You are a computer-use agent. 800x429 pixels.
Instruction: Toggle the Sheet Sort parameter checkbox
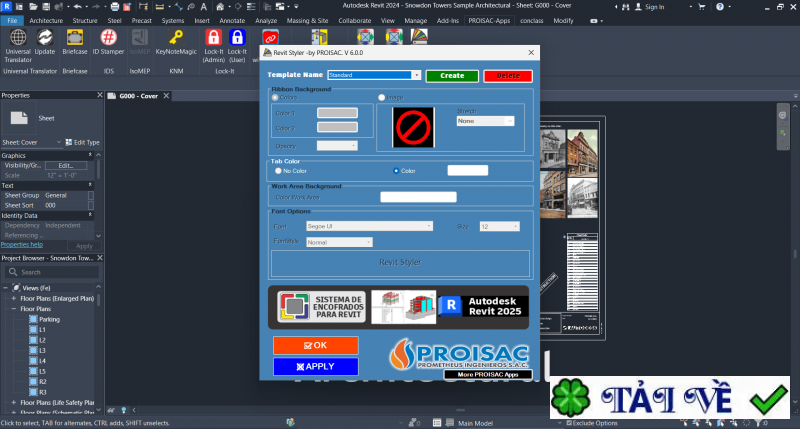(91, 205)
